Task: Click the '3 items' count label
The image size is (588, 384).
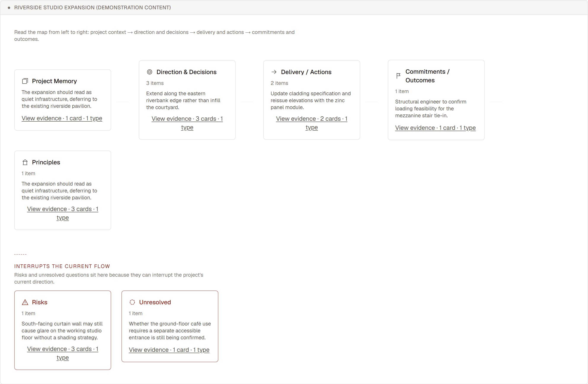Action: click(x=155, y=83)
